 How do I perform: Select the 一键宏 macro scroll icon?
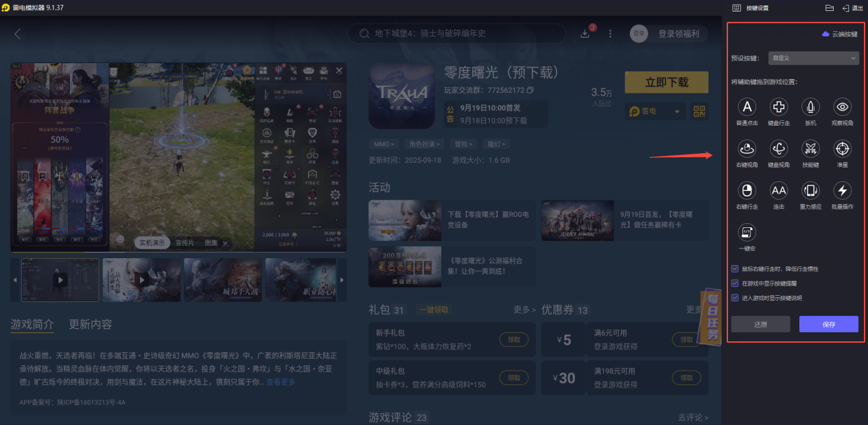pyautogui.click(x=747, y=233)
